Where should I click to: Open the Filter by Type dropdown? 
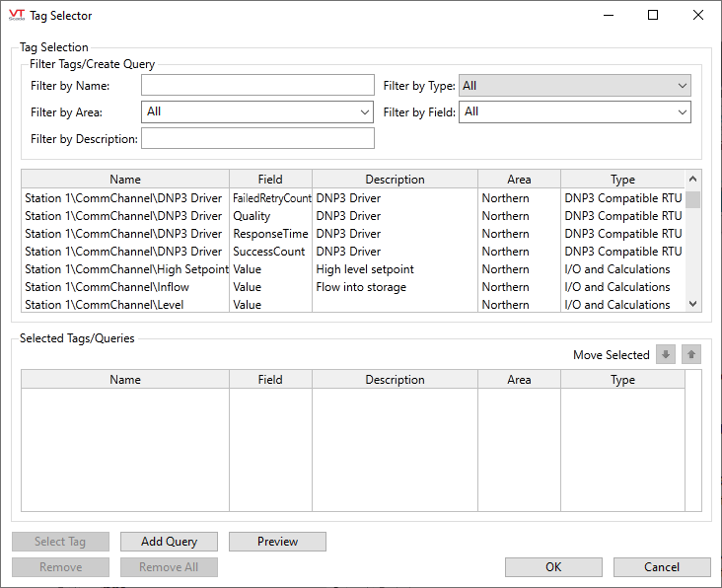click(574, 86)
